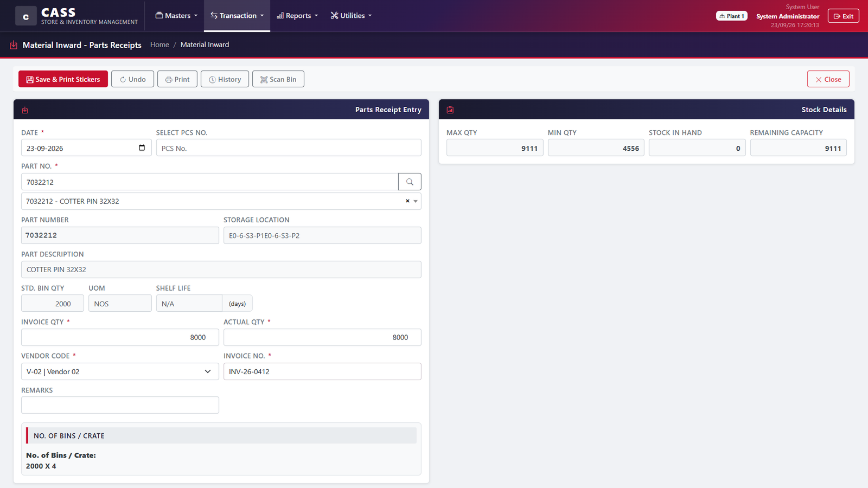
Task: Click the Undo button
Action: 132,79
